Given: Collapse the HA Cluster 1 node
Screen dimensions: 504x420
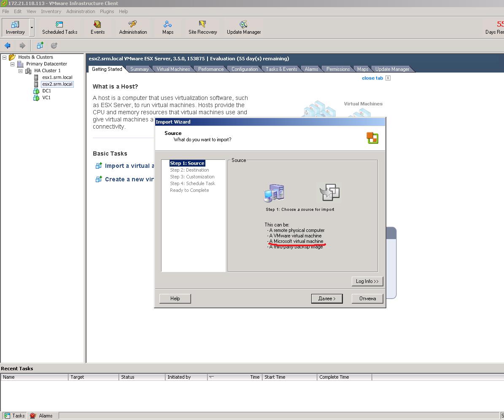Looking at the screenshot, I should (21, 71).
